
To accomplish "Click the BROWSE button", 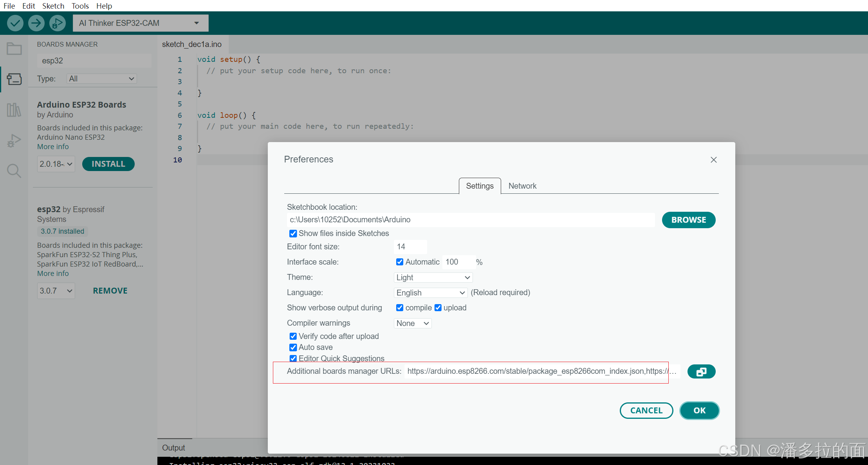I will (x=688, y=220).
